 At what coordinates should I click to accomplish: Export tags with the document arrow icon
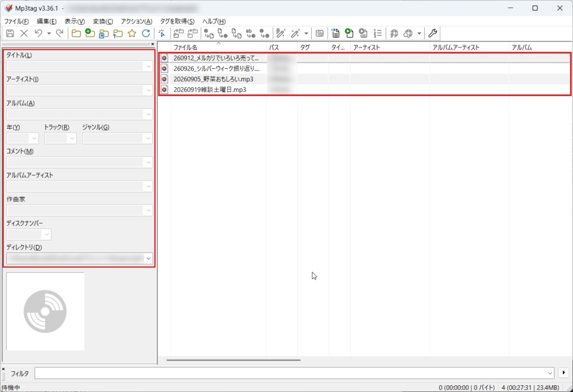tap(336, 34)
